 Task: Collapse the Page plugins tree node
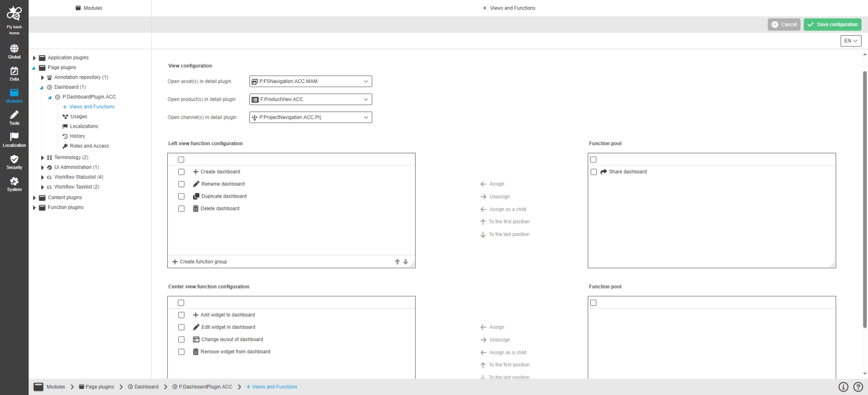tap(34, 68)
